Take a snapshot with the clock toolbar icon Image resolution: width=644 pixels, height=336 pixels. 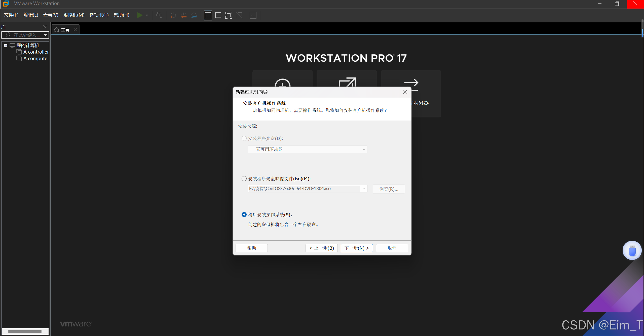coord(173,15)
